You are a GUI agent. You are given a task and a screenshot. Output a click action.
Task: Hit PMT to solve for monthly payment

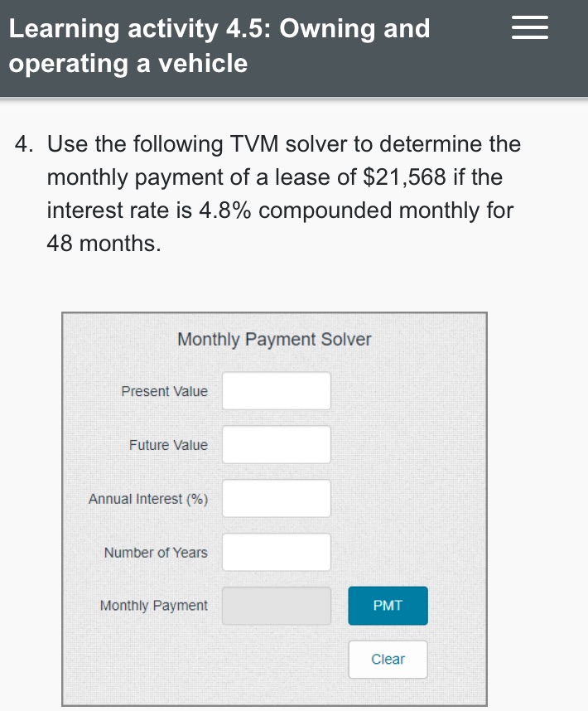[388, 606]
